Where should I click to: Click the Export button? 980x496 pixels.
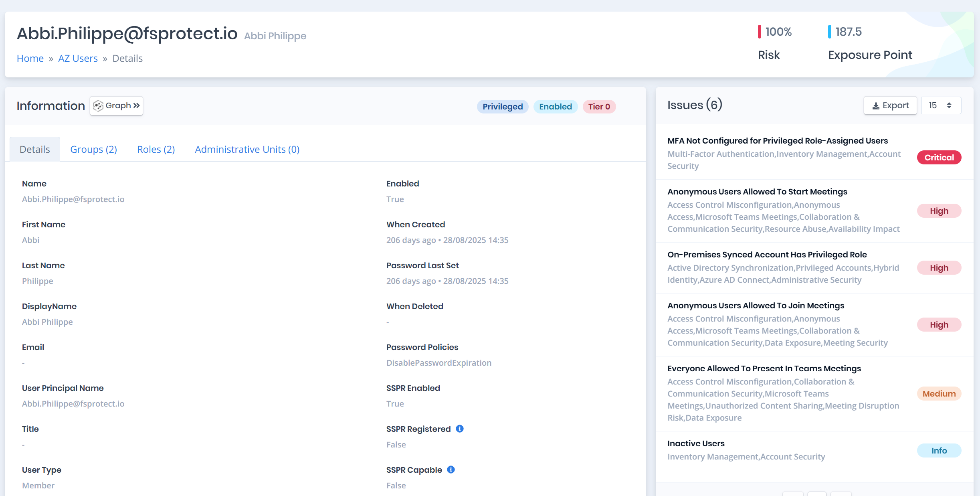point(890,105)
